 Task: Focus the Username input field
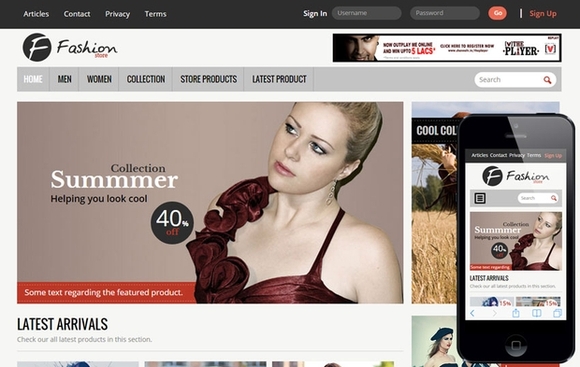367,13
